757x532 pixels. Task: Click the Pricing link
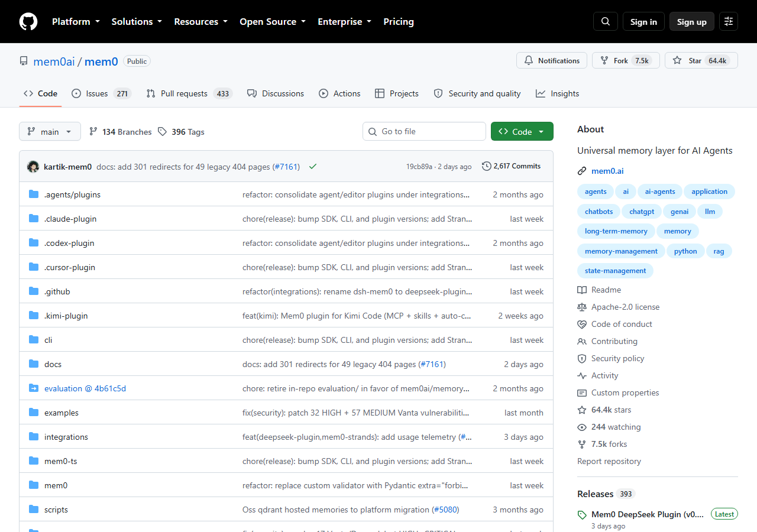tap(399, 21)
